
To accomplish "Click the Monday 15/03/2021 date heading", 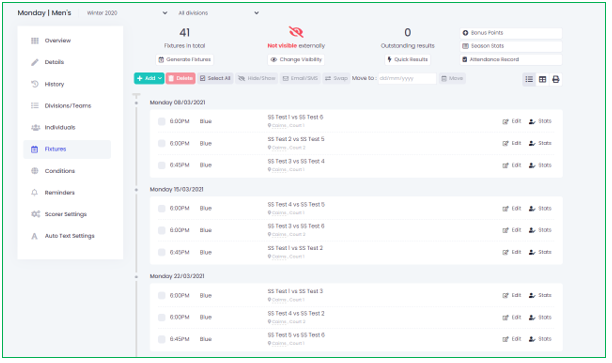I will tap(176, 189).
